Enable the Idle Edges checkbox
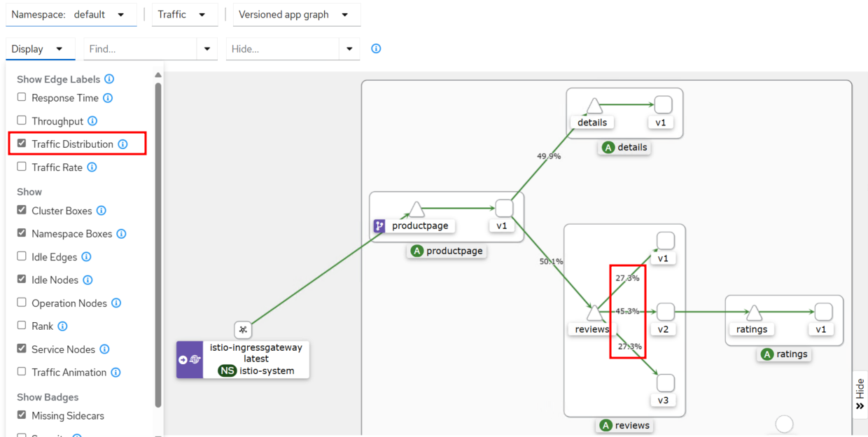Screen dimensions: 868x437 tap(22, 256)
